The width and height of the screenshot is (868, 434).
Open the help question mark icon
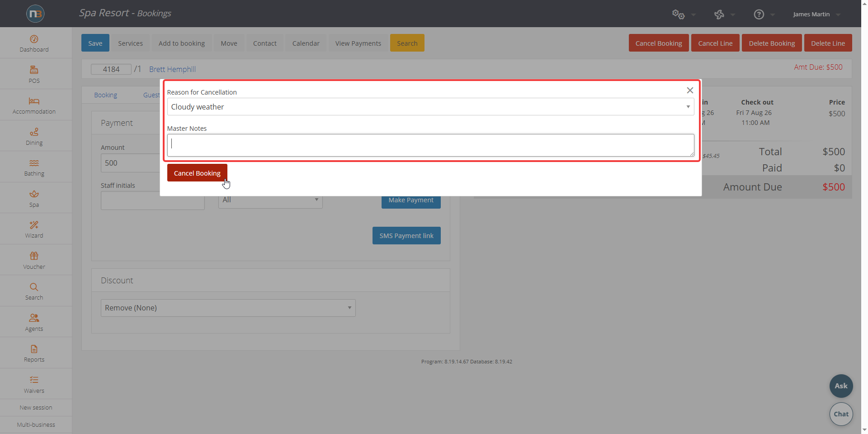tap(759, 14)
